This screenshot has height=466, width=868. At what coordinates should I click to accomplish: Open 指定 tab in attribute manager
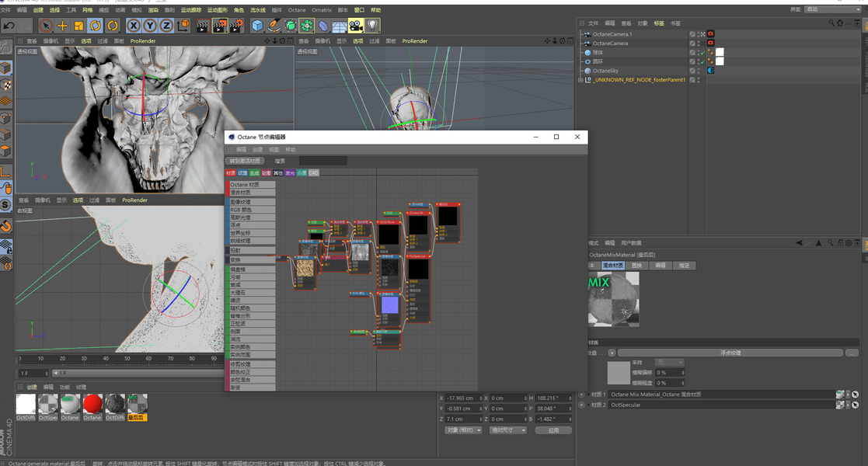(684, 266)
